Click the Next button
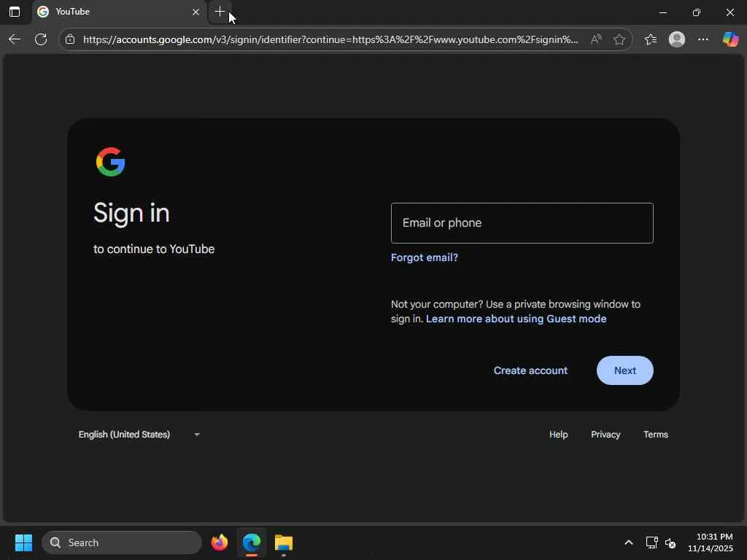Screen dimensions: 747x560 [624, 370]
